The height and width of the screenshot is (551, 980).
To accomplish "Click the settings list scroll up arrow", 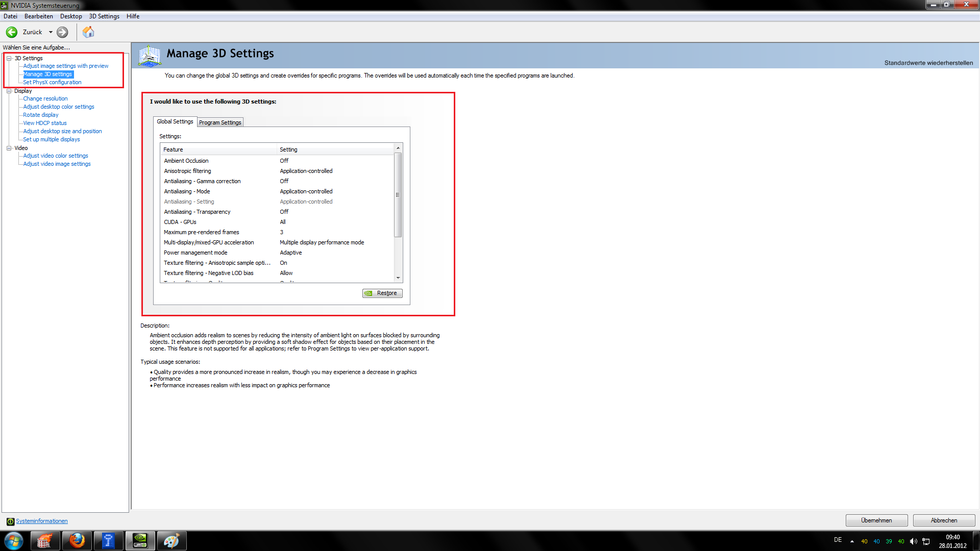I will coord(398,148).
